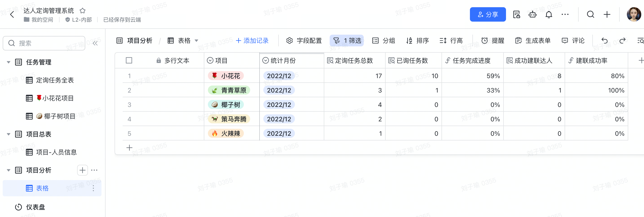Image resolution: width=644 pixels, height=217 pixels.
Task: Click the pink 小花花 project tag
Action: (226, 76)
